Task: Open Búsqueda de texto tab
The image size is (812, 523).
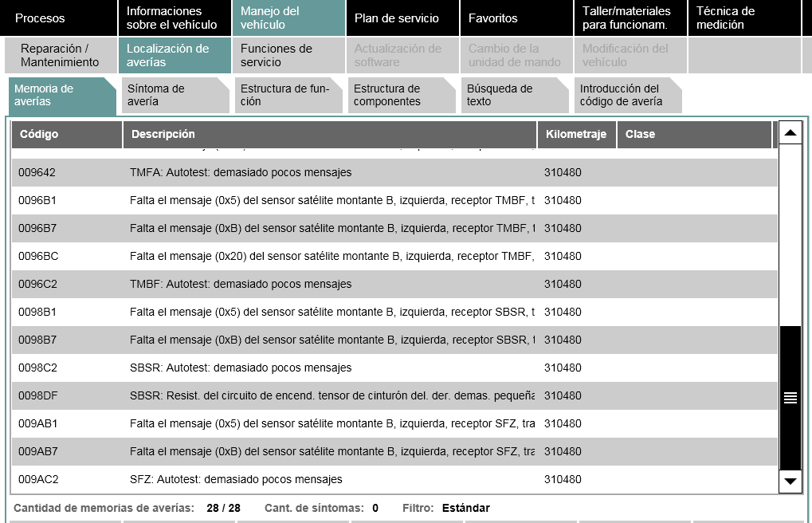Action: (x=515, y=96)
